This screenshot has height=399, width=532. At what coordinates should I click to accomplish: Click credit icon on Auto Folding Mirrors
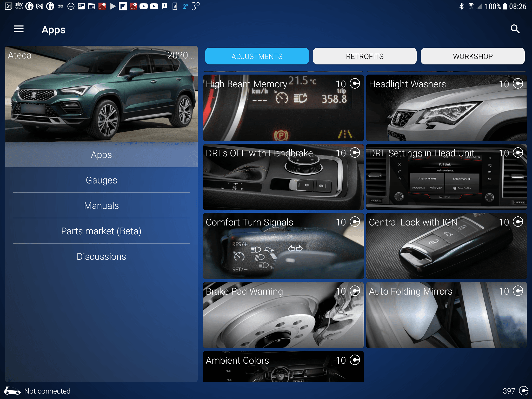coord(518,291)
